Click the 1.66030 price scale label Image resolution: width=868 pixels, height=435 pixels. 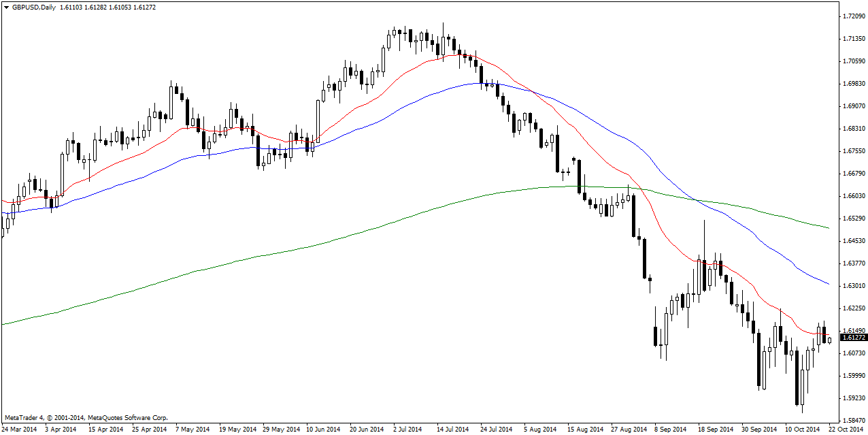point(853,195)
